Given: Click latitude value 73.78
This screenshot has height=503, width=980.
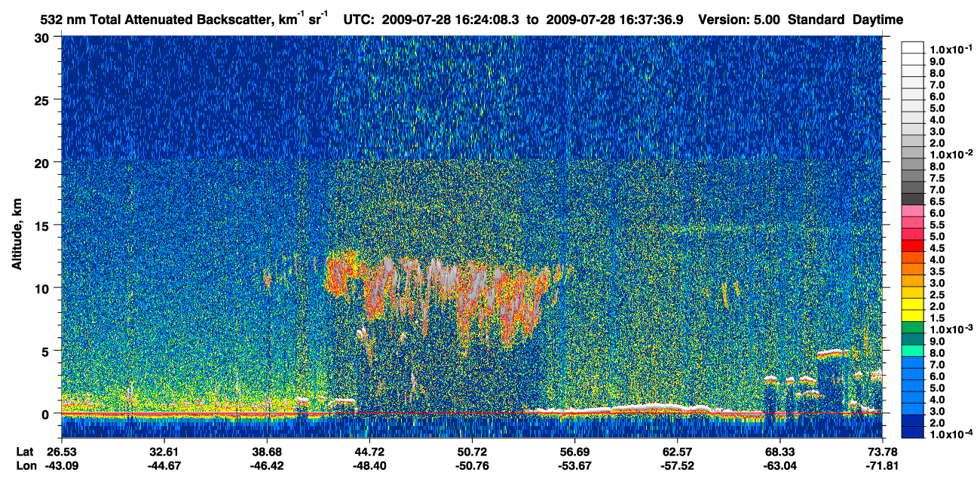Looking at the screenshot, I should pos(882,452).
